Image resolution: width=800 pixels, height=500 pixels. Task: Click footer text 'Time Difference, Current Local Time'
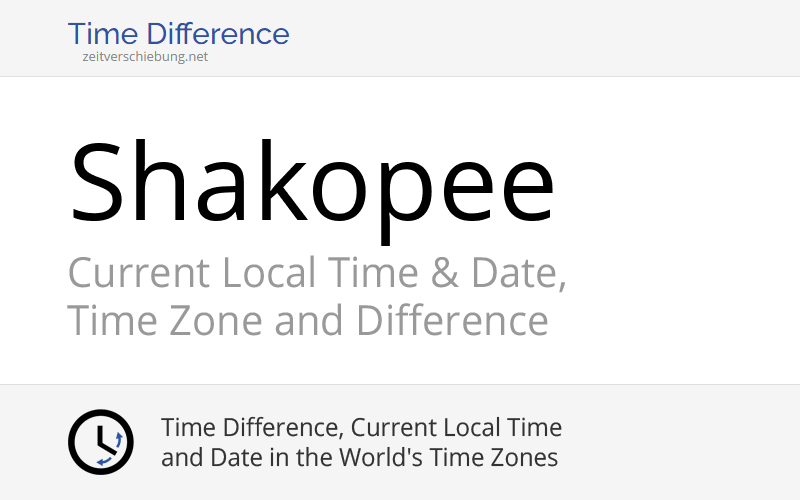click(361, 428)
